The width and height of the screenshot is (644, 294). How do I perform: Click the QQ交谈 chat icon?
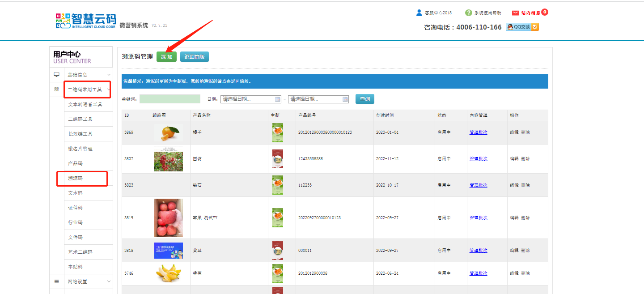point(522,27)
